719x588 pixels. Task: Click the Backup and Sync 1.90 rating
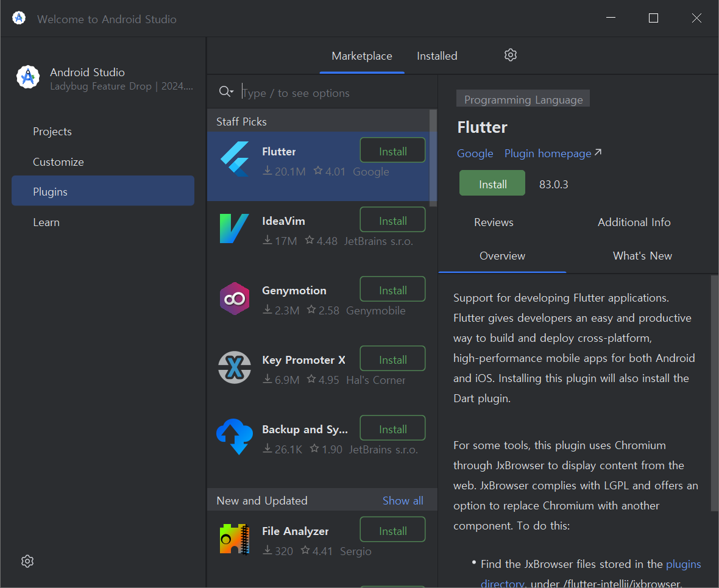pyautogui.click(x=326, y=450)
